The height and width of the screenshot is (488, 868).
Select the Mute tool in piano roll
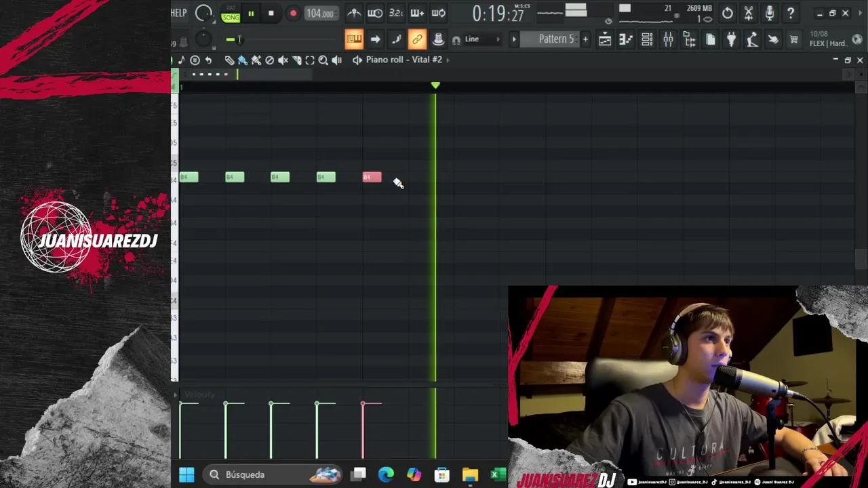(x=283, y=60)
